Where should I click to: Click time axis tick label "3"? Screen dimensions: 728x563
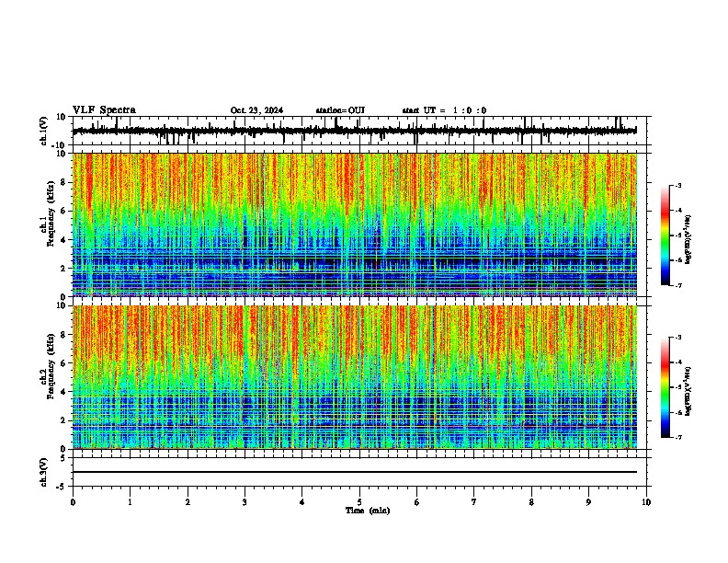(x=245, y=502)
